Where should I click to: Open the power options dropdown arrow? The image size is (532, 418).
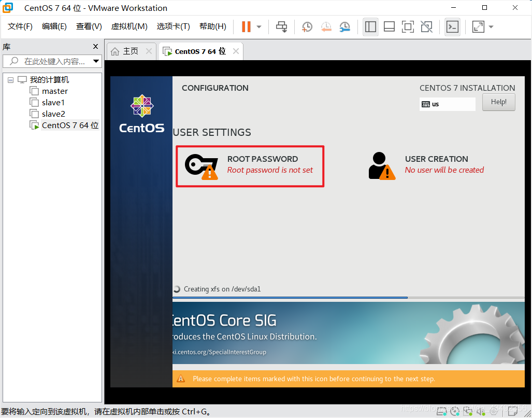[x=259, y=27]
